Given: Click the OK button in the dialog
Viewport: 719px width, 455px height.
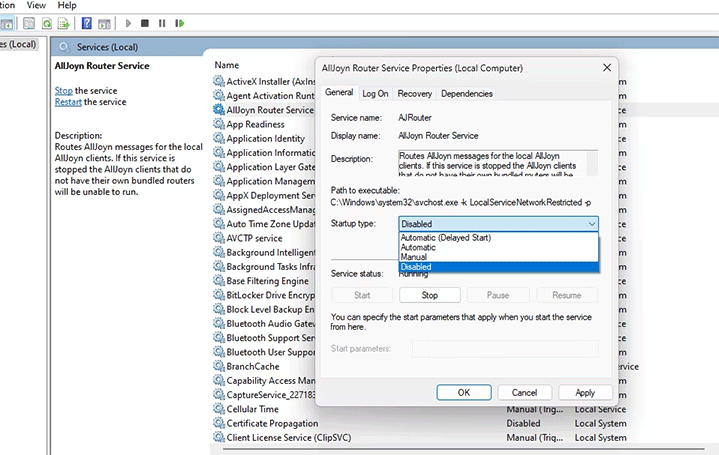Looking at the screenshot, I should coord(464,393).
